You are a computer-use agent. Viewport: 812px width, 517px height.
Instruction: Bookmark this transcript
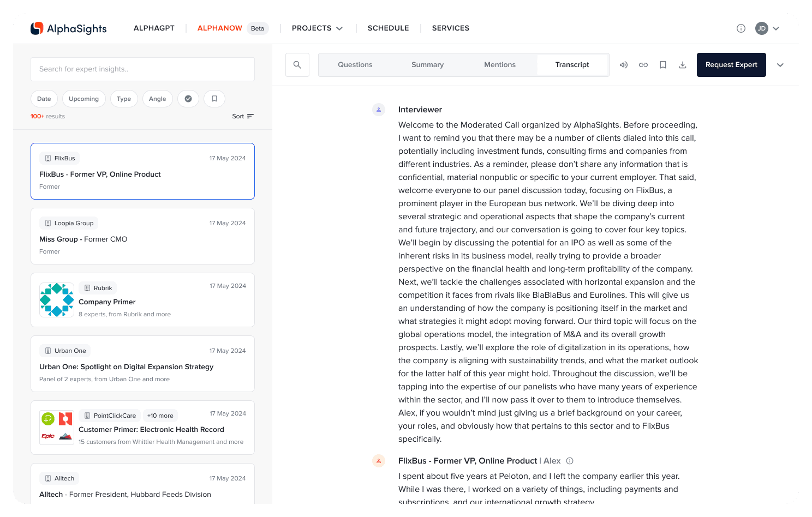tap(663, 65)
